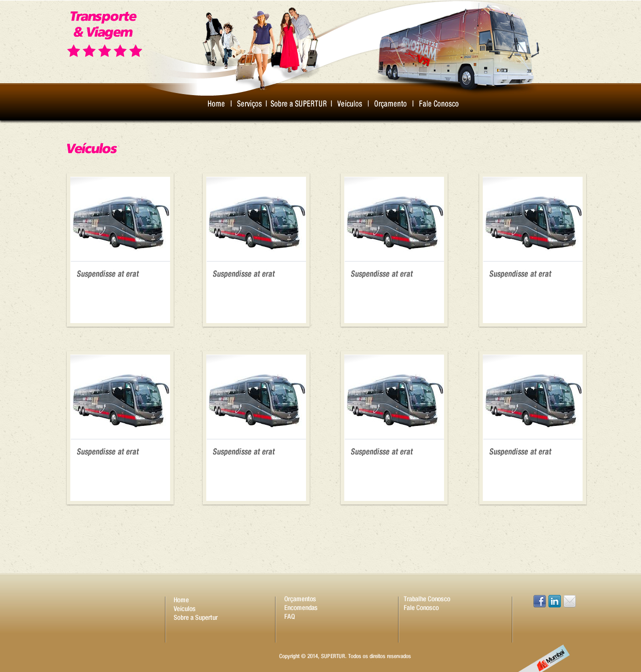Image resolution: width=641 pixels, height=672 pixels.
Task: Click the footer Fale Conosco link
Action: [x=421, y=608]
